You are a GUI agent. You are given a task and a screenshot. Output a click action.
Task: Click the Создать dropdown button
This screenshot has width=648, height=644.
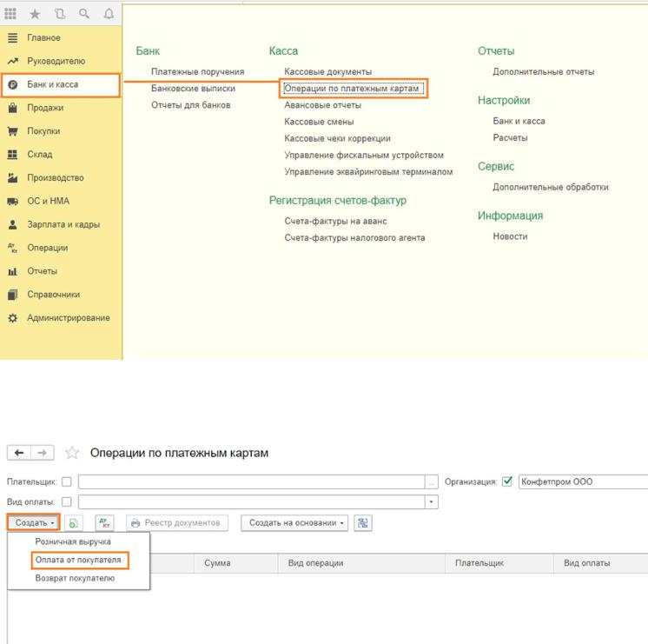(31, 523)
